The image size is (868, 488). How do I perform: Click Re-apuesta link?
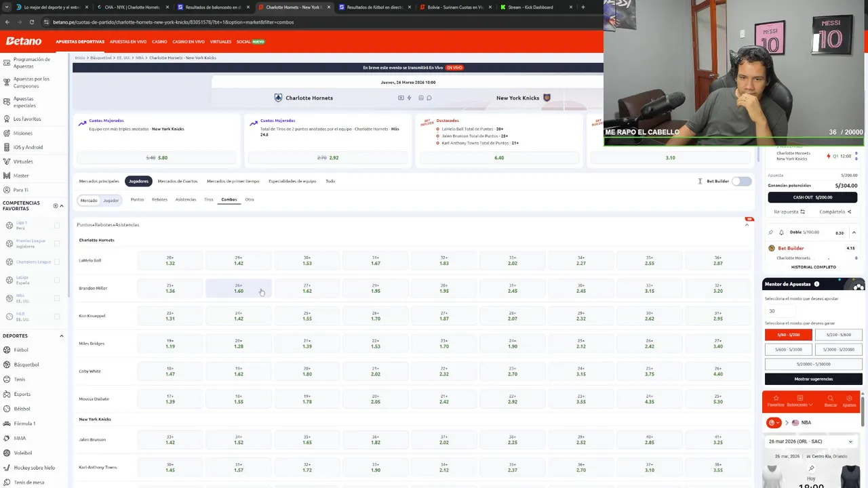(x=789, y=212)
